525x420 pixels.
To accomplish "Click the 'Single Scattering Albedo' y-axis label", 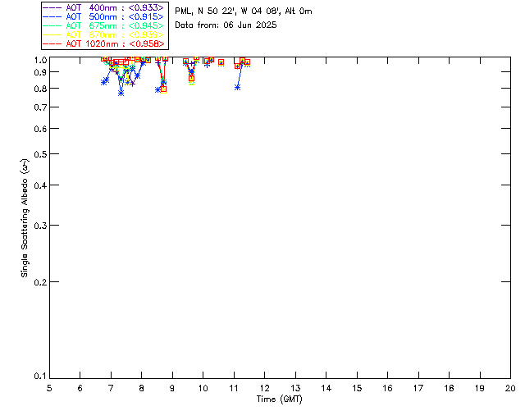I will 25,218.
